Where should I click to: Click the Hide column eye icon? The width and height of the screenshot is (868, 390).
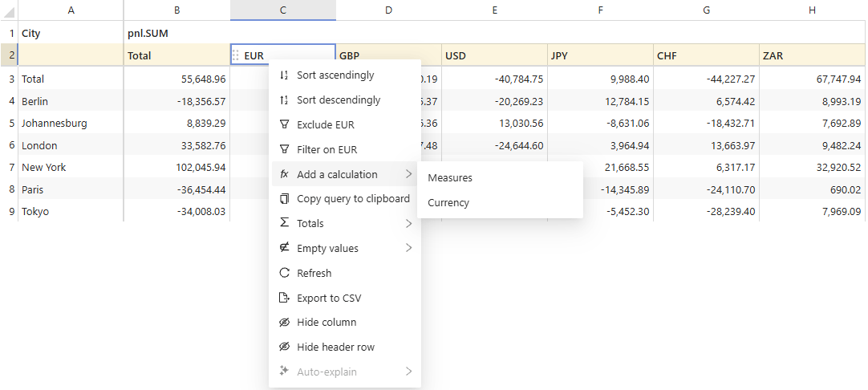coord(284,323)
